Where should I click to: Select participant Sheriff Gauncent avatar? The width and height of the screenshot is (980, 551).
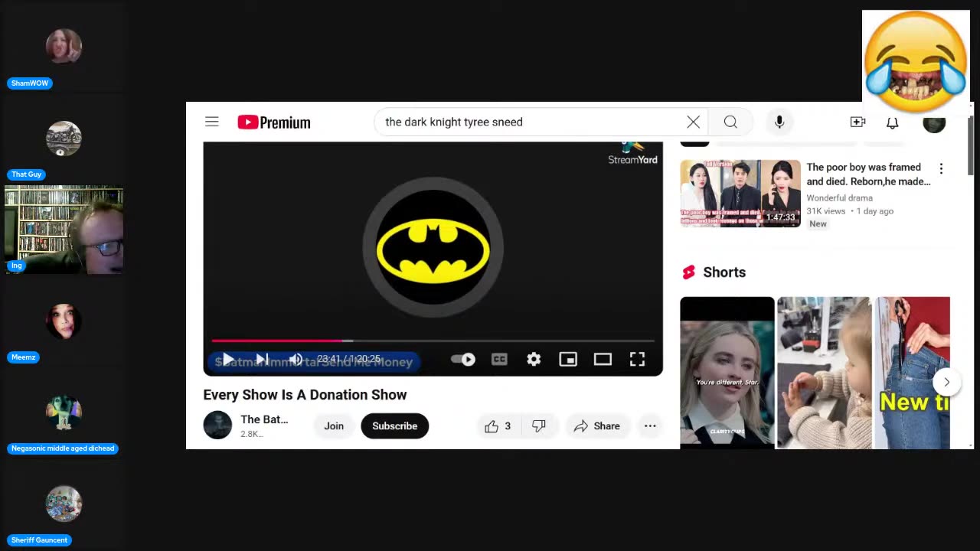64,504
